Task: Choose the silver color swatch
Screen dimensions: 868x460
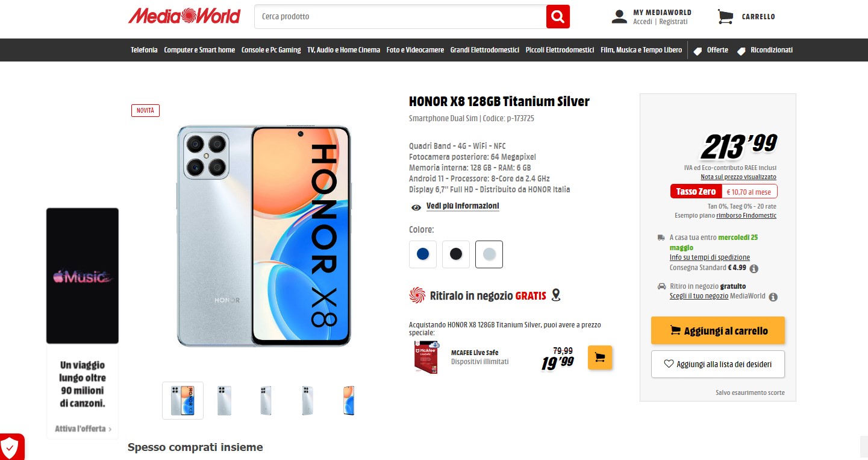Action: 489,254
